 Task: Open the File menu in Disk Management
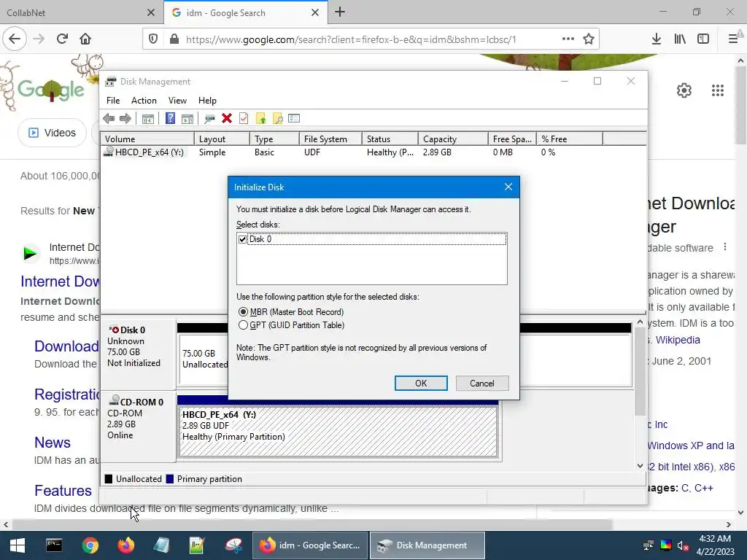click(113, 101)
